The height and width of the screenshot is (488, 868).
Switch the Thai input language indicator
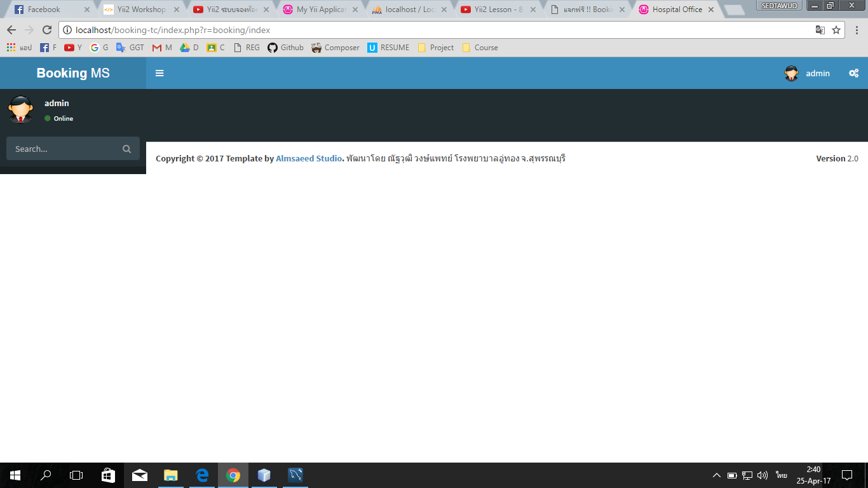782,475
